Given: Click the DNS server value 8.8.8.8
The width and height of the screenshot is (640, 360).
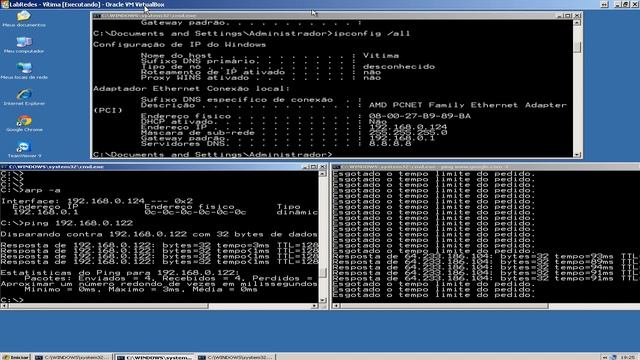Looking at the screenshot, I should [x=390, y=144].
